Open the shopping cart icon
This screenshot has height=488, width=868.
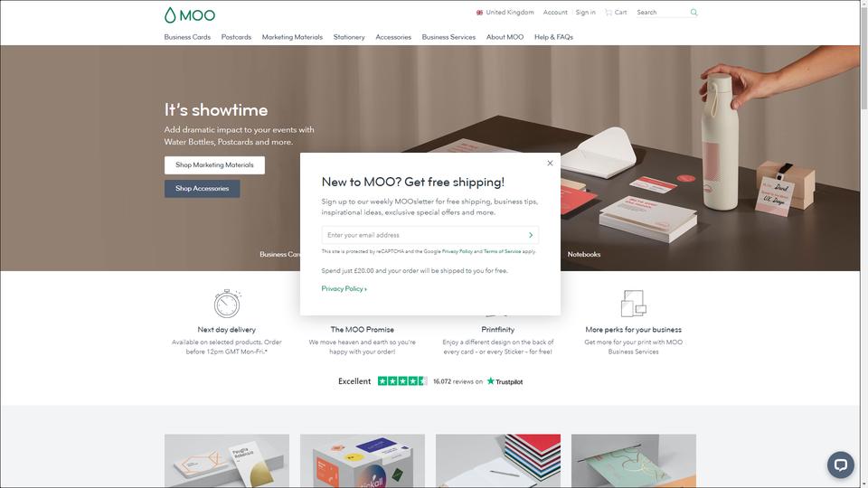[x=609, y=12]
